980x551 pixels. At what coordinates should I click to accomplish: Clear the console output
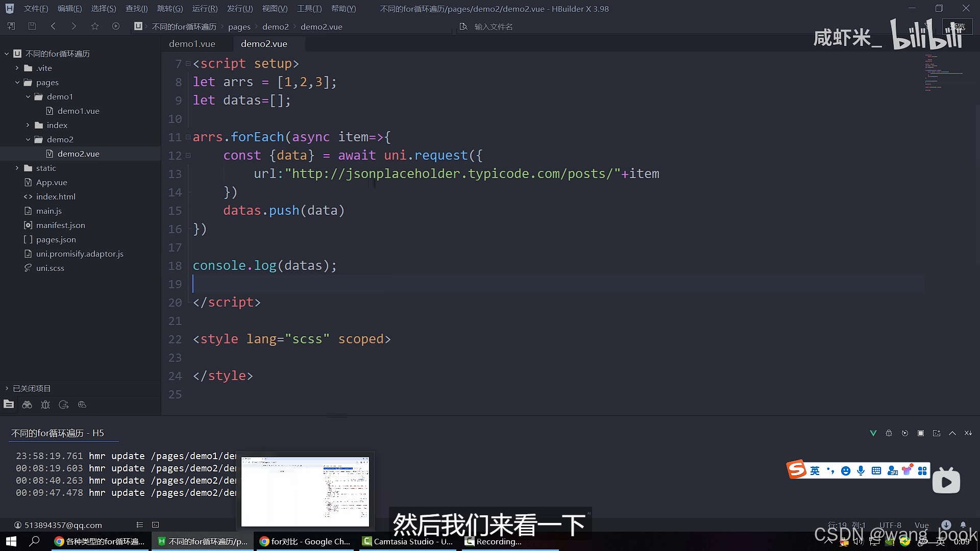[968, 433]
